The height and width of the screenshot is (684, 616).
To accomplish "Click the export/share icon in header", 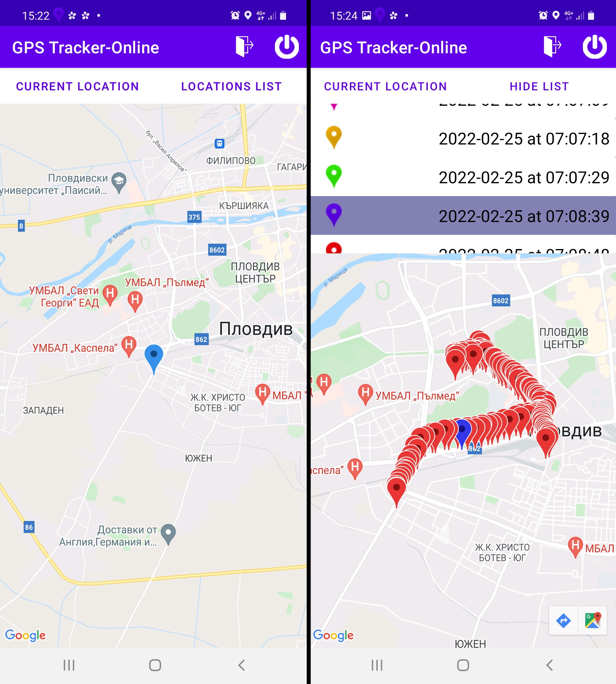I will pos(244,47).
